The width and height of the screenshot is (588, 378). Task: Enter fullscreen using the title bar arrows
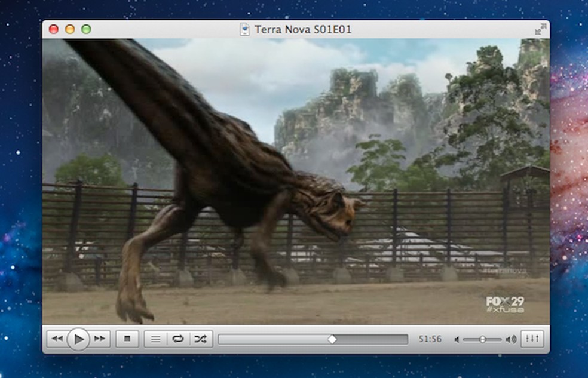(540, 29)
